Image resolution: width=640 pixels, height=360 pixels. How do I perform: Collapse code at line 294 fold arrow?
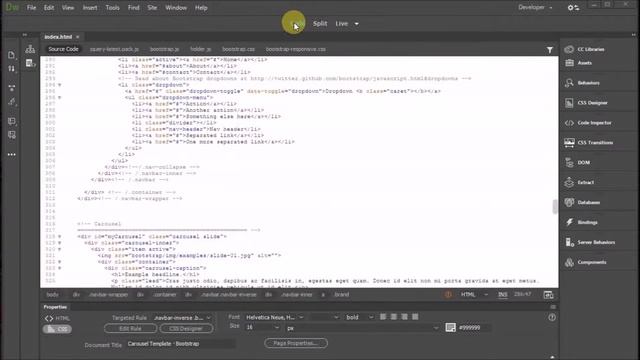(x=60, y=85)
